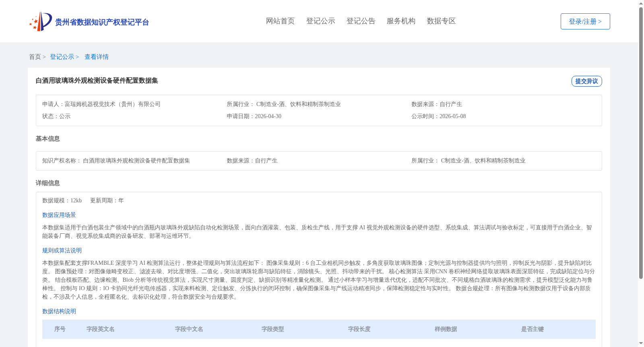Screen dimensions: 644x347
Task: Click 申请日期：2026-04-30 text
Action: 254,116
